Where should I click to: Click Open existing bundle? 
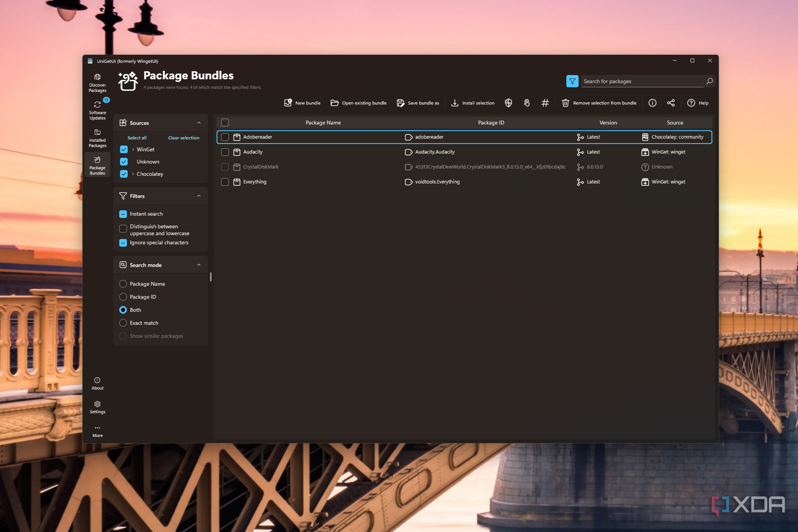359,103
